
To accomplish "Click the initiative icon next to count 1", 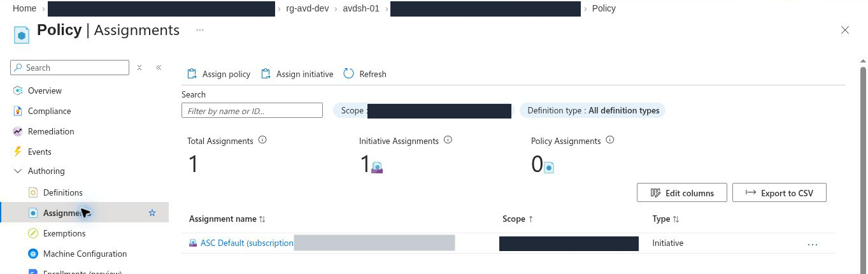I will (377, 168).
